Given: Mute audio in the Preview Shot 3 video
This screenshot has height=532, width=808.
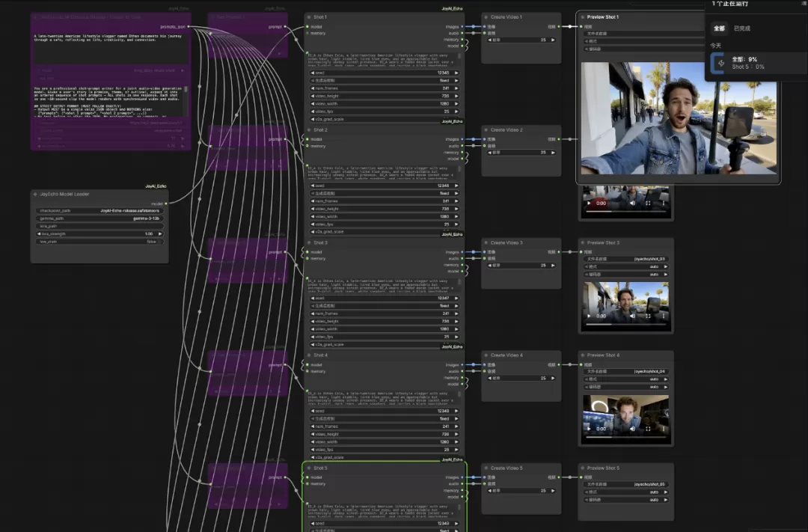Looking at the screenshot, I should pos(632,316).
